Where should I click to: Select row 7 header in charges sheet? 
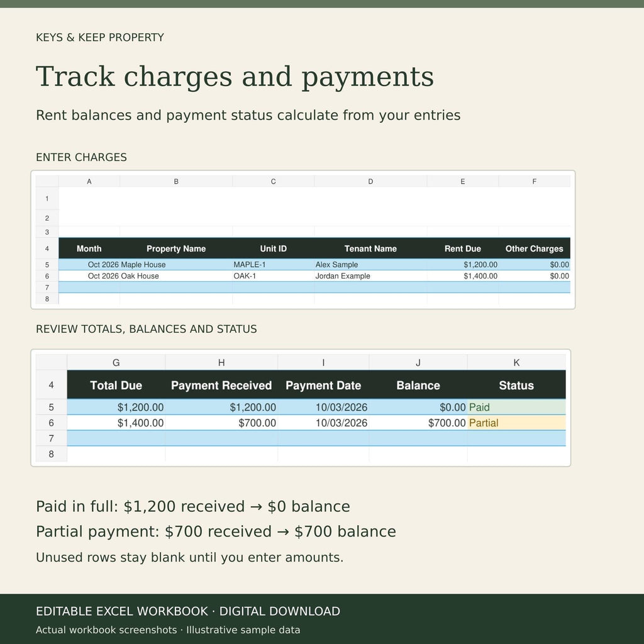[x=47, y=287]
